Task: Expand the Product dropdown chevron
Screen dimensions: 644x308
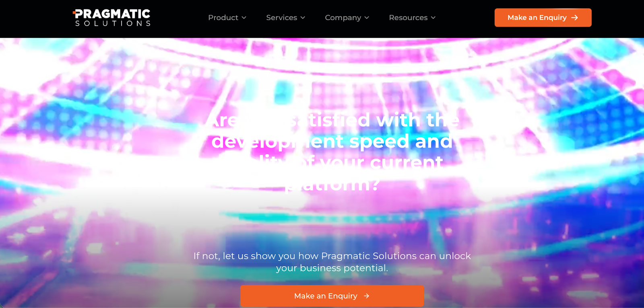Action: point(244,18)
